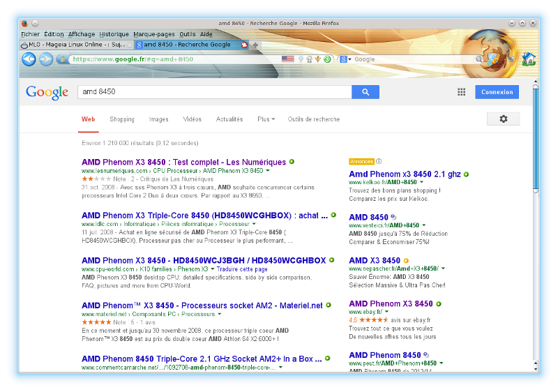Select the Actualités search tab

(x=229, y=119)
